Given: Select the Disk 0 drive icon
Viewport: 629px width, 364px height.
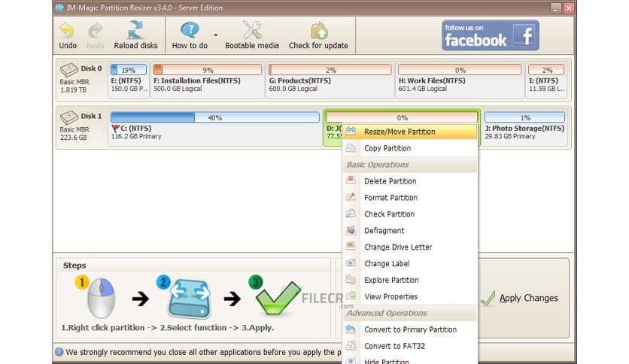Looking at the screenshot, I should (69, 69).
